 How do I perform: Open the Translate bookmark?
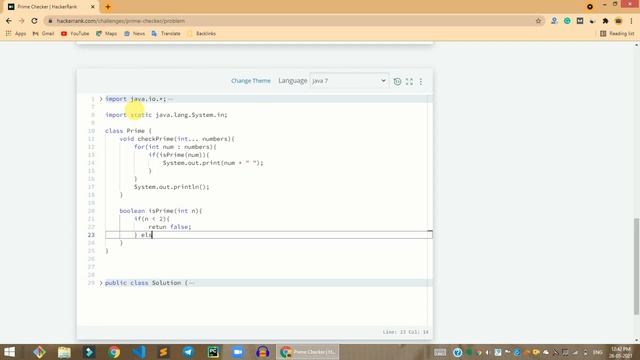pos(166,33)
